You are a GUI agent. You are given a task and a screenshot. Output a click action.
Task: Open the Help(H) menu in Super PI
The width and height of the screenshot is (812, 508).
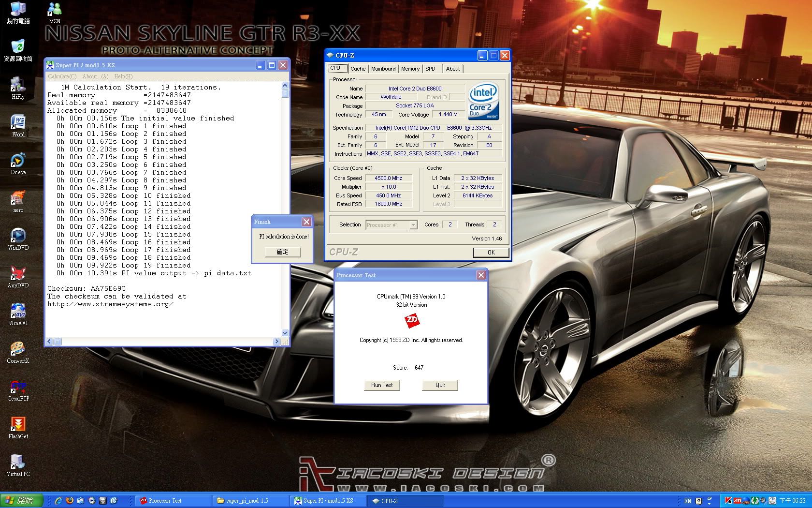click(123, 76)
